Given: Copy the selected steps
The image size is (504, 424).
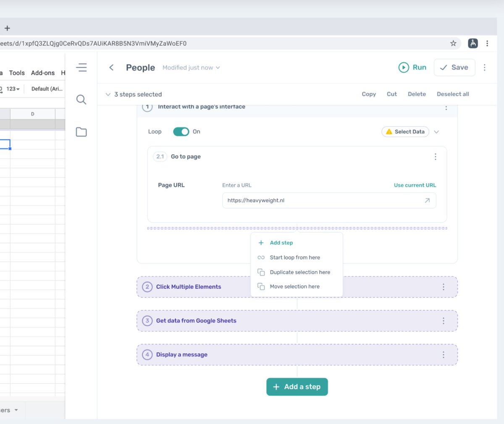Looking at the screenshot, I should [x=369, y=94].
